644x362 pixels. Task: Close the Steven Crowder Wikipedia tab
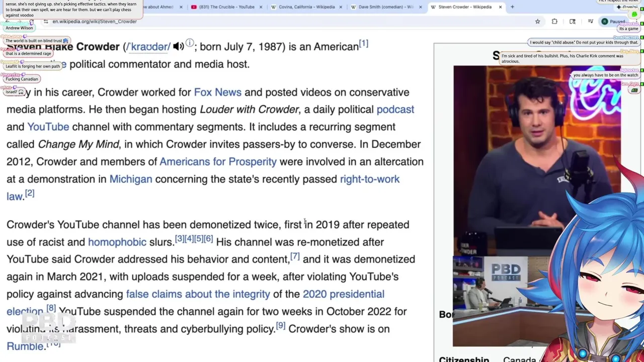point(500,7)
